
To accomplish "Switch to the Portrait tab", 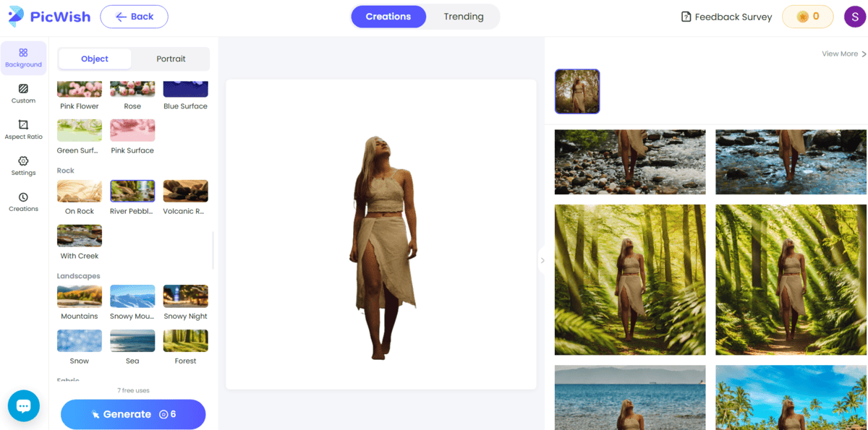I will coord(171,59).
